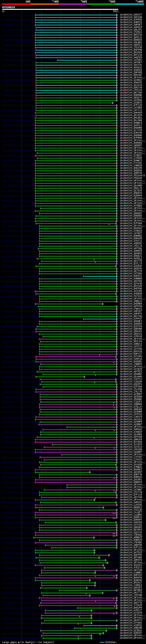This screenshot has width=146, height=644.
Task: Select hit label UniRef100_C5Z5C0
Action: (x=131, y=32)
